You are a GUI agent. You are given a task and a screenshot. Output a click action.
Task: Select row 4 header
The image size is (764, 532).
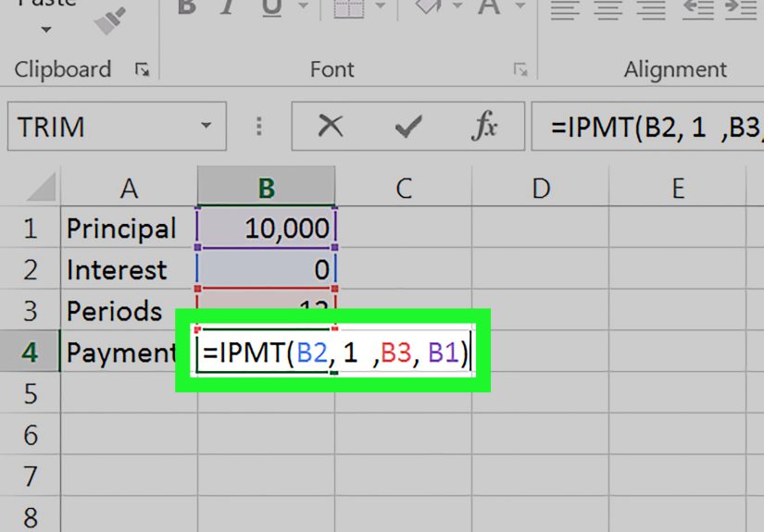[31, 352]
